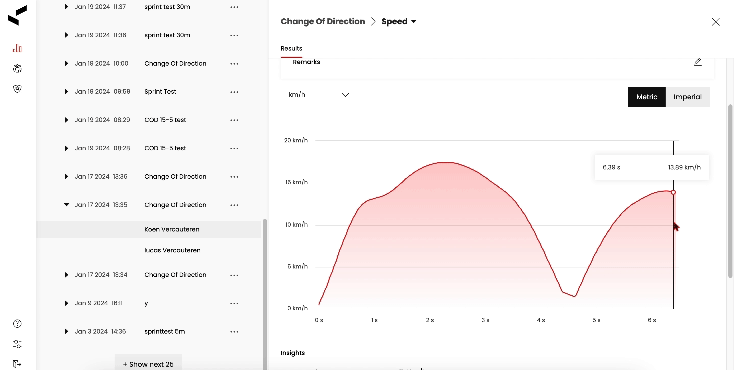The image size is (734, 370).
Task: Open more options for COD 15-5 test 08:20
Action: point(234,120)
